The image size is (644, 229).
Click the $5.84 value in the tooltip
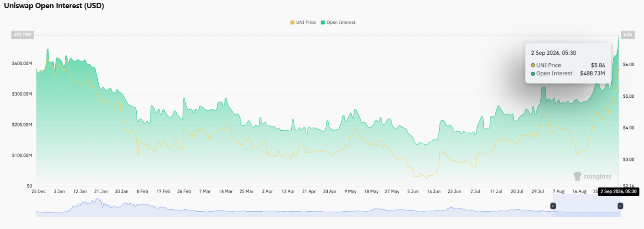(x=598, y=65)
